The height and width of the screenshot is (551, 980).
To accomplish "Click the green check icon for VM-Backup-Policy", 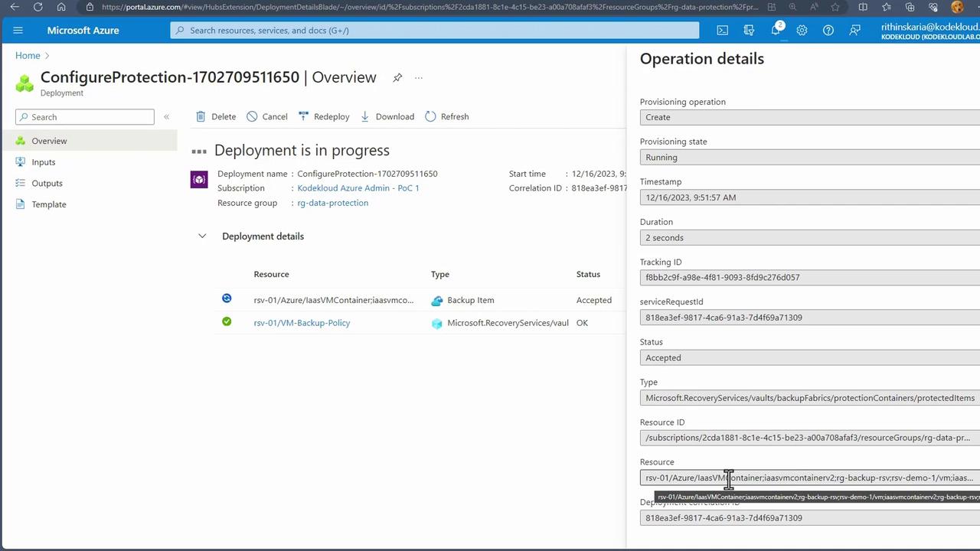I will [x=227, y=321].
